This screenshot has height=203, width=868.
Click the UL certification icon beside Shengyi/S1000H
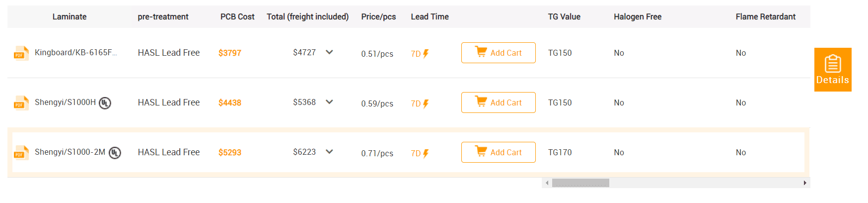pos(105,103)
